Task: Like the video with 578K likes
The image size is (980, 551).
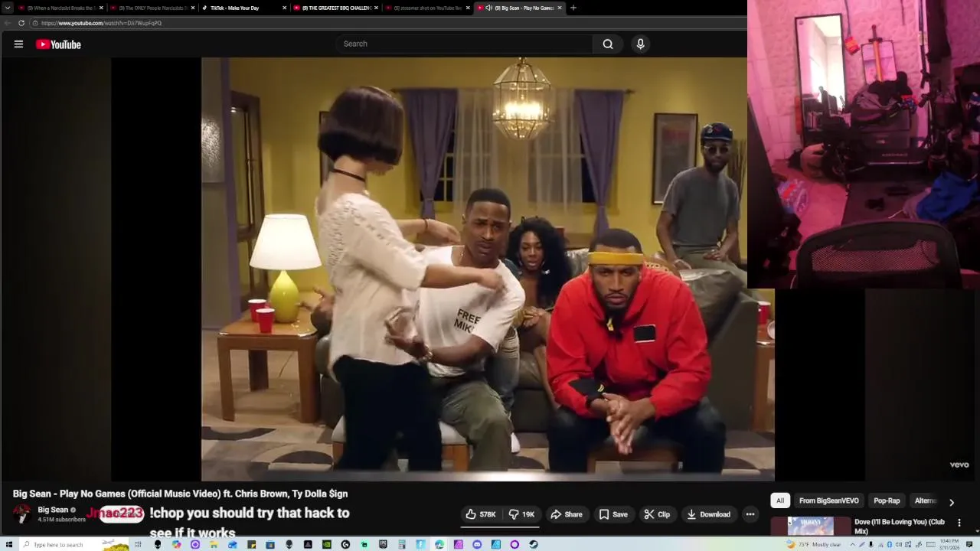Action: 481,514
